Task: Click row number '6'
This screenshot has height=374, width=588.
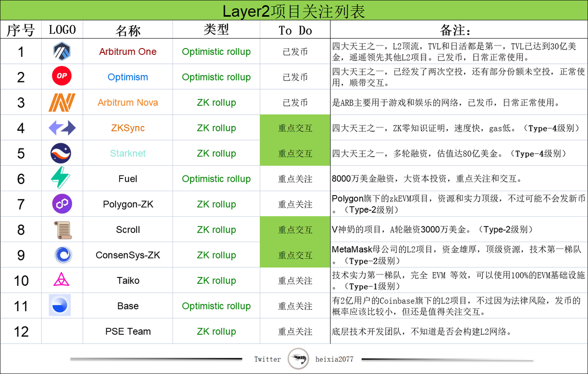Action: pyautogui.click(x=21, y=179)
